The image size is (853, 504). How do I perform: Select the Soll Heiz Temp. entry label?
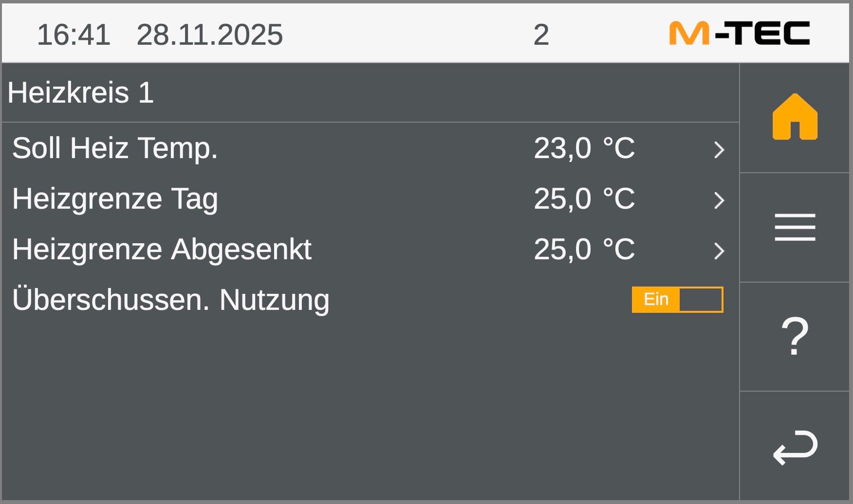coord(115,148)
